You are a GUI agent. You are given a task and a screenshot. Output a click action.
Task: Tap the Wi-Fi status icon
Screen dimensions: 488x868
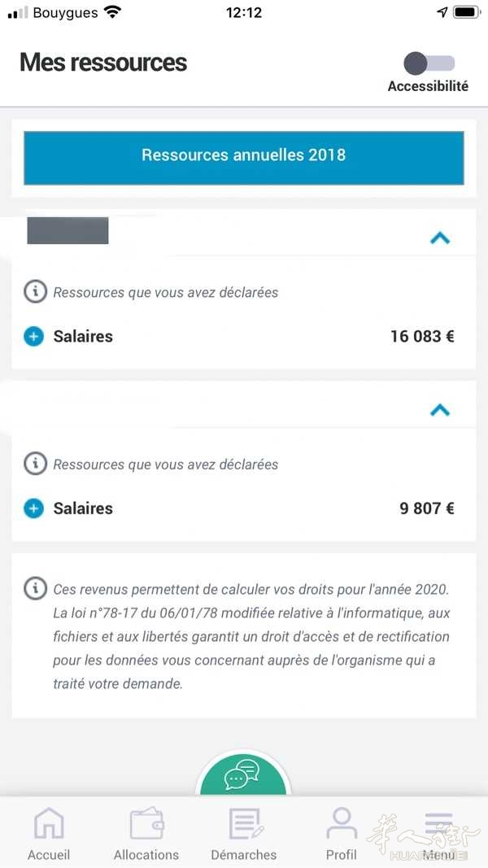(x=113, y=12)
